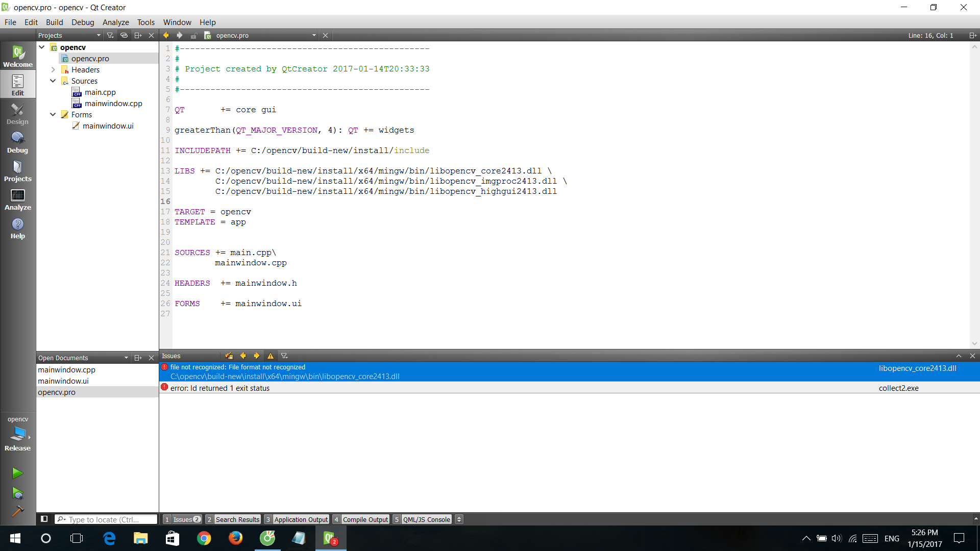Build project with the hammer icon
980x551 pixels.
click(x=17, y=511)
